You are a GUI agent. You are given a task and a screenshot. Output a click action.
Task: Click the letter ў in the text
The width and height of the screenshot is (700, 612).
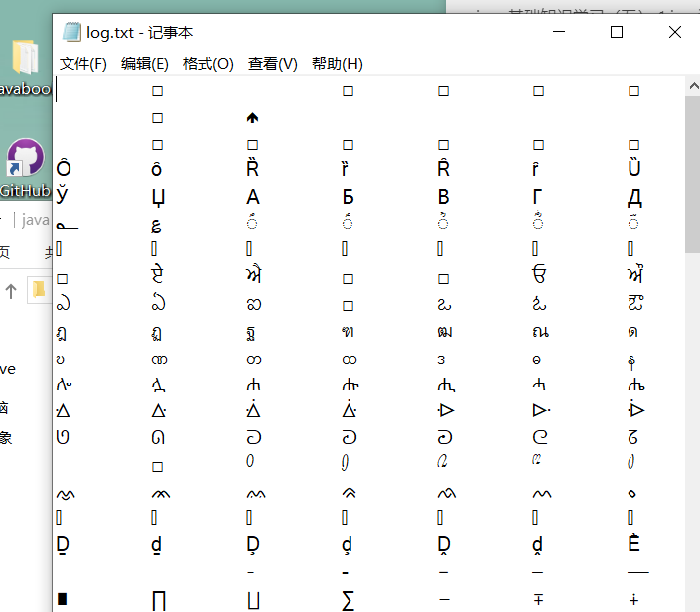[62, 194]
